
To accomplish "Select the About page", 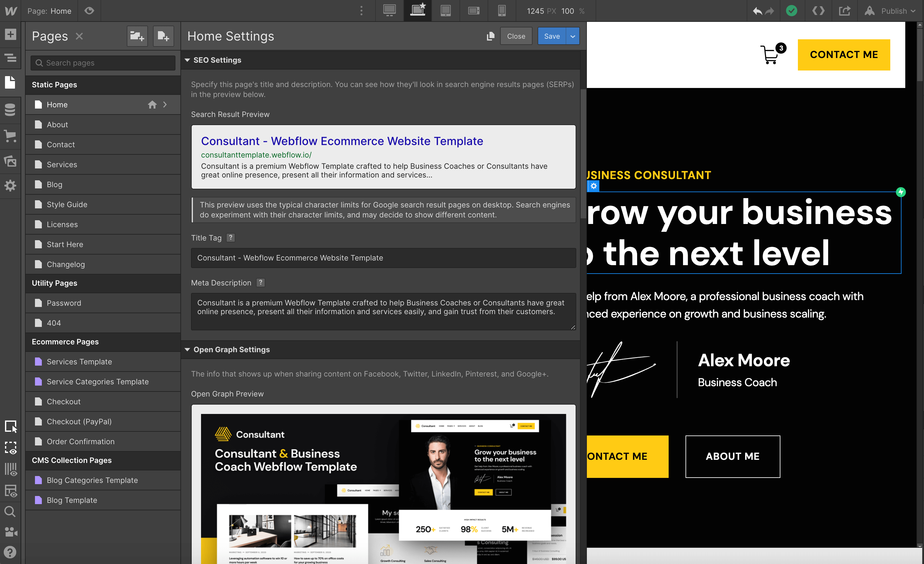I will pos(57,124).
